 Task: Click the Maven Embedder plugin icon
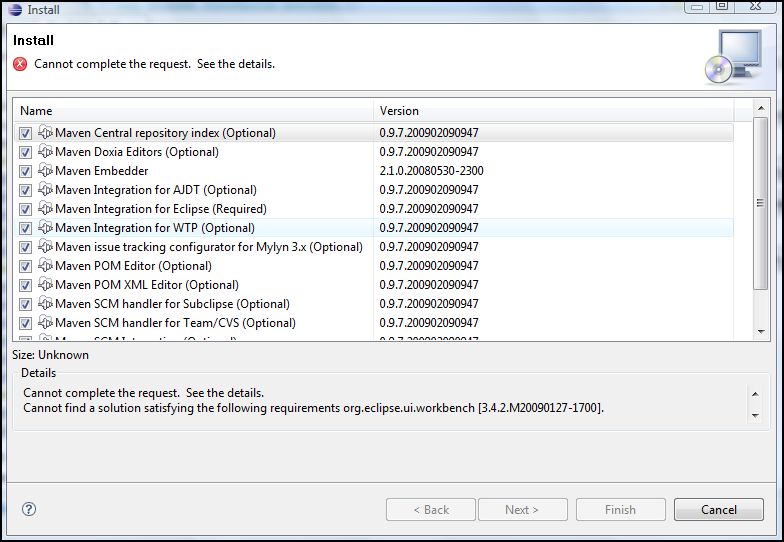[45, 171]
